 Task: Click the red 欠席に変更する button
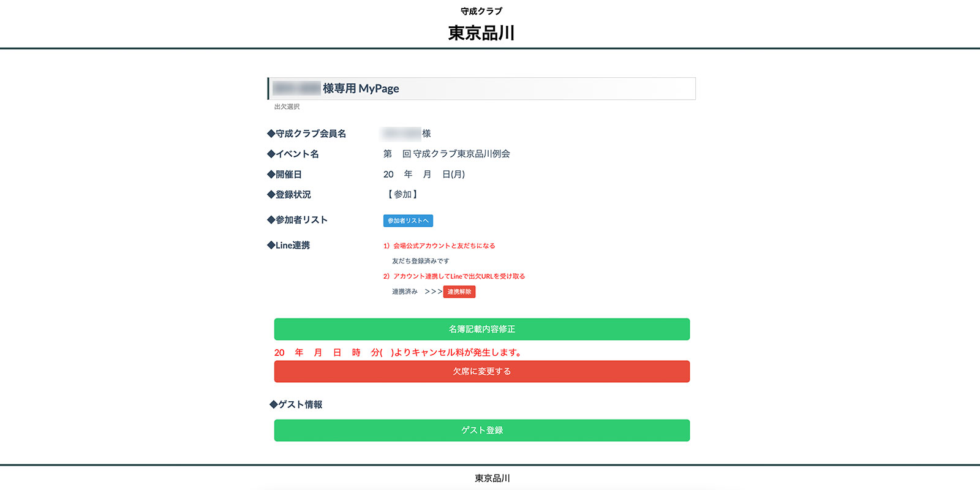[482, 371]
